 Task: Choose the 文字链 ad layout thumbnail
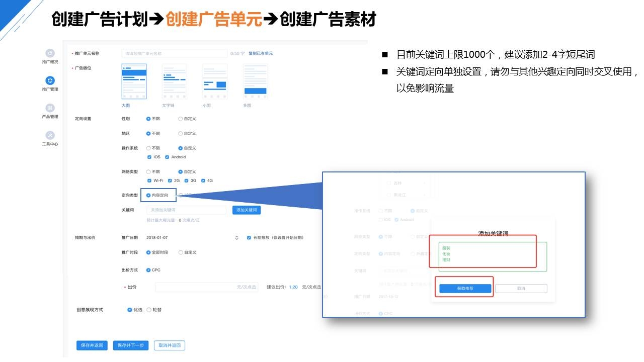tap(175, 81)
